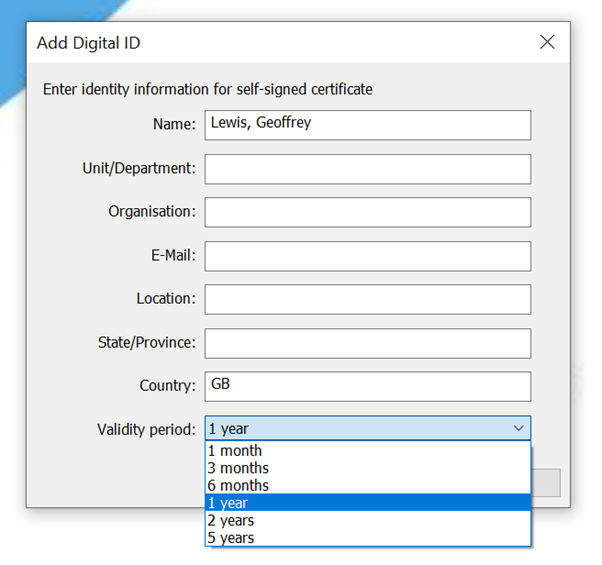Choose 3 months from the list
The image size is (602, 565).
[368, 468]
